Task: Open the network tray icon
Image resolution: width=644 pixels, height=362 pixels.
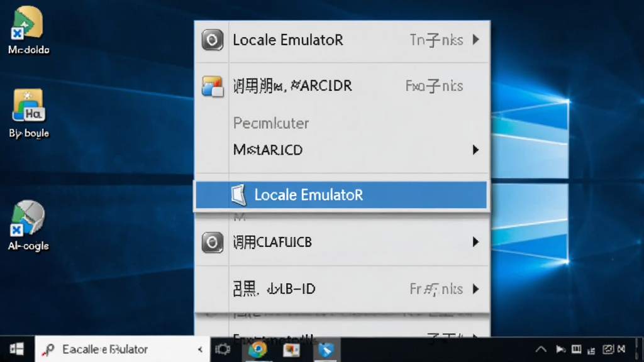Action: pyautogui.click(x=591, y=350)
